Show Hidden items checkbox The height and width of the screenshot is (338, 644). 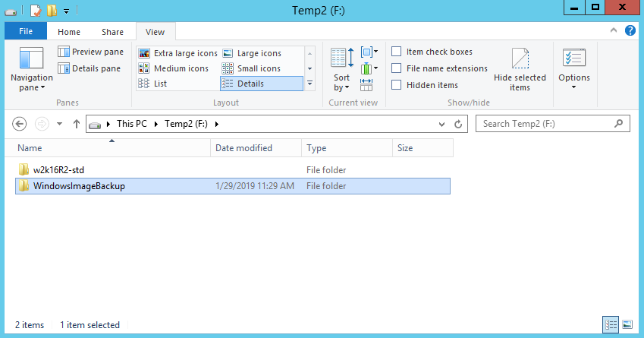pyautogui.click(x=397, y=85)
